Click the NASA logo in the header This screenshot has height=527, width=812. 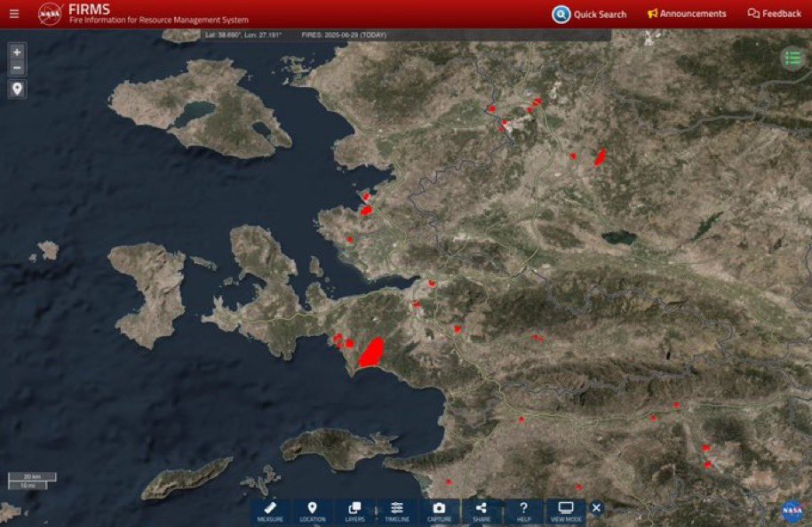(50, 14)
